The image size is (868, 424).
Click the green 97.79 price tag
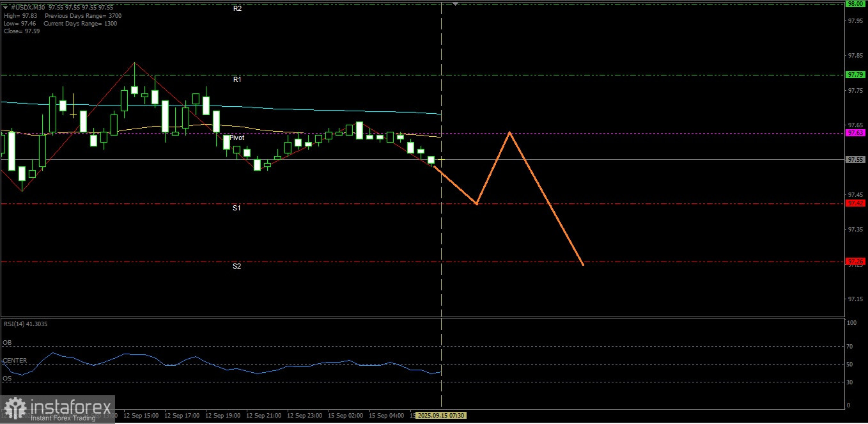855,75
